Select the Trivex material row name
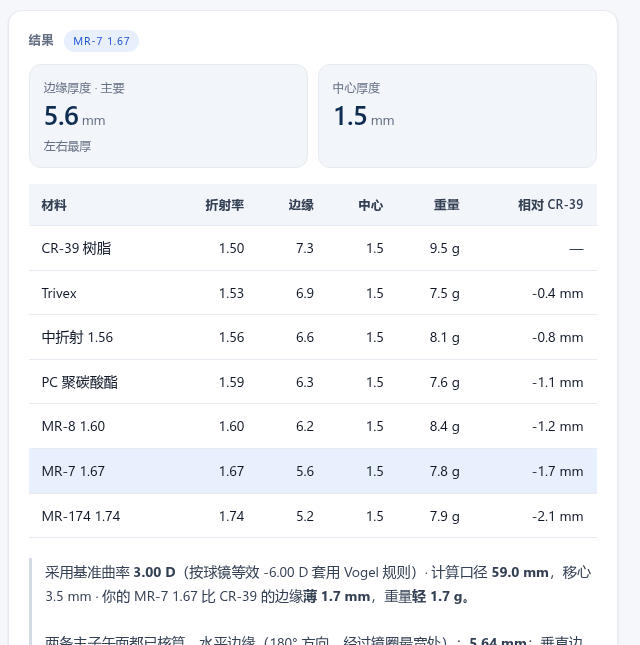Viewport: 640px width, 645px height. click(x=59, y=293)
